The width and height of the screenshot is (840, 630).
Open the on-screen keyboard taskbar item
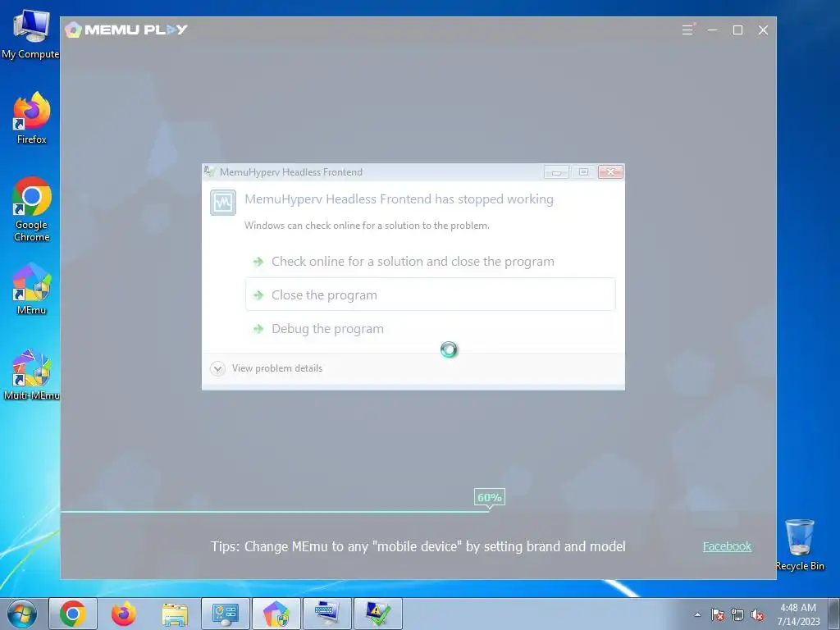click(326, 614)
